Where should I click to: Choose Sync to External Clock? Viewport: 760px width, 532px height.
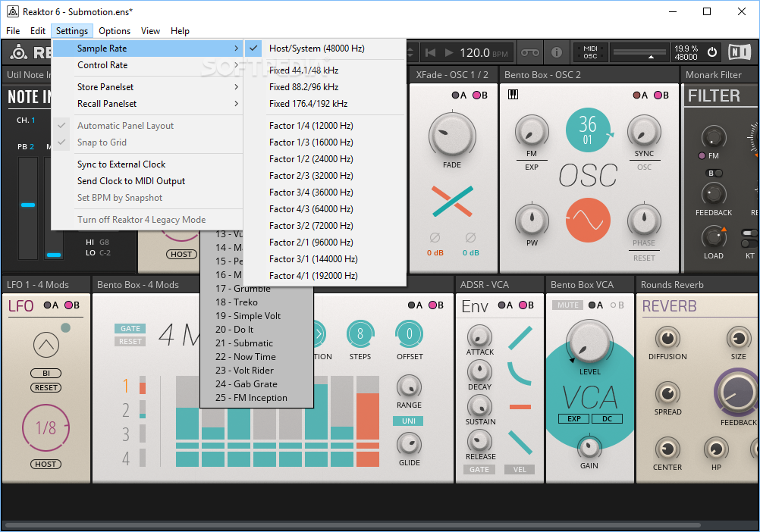[x=147, y=164]
